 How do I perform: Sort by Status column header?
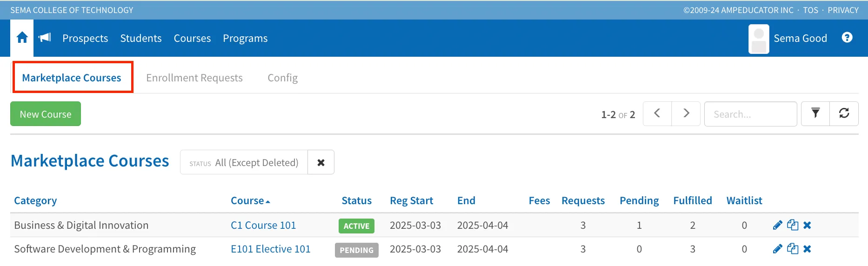[356, 200]
